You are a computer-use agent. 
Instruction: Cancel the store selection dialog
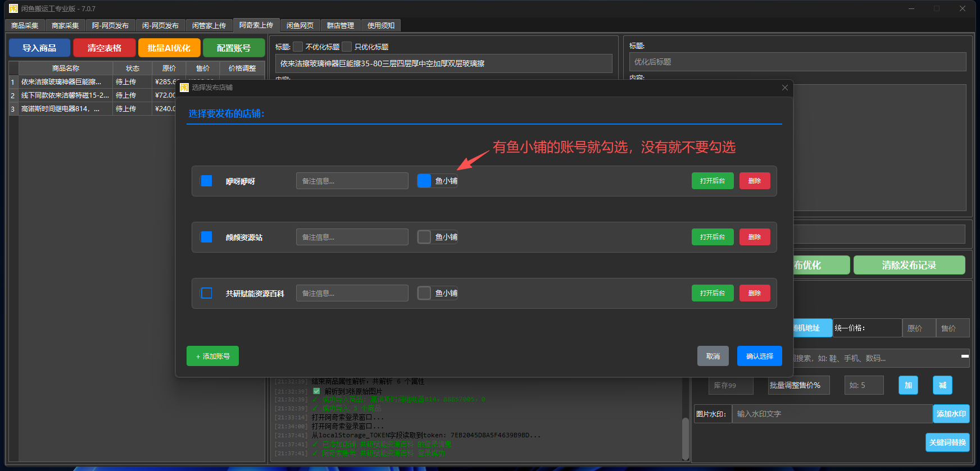tap(713, 356)
